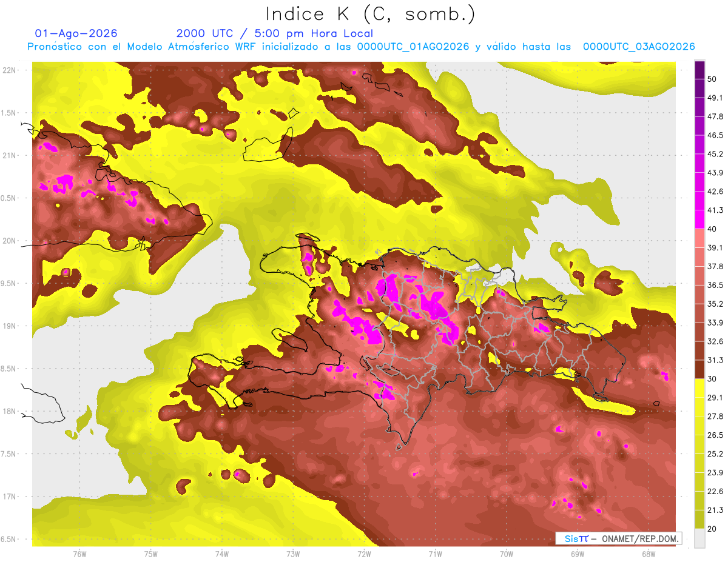Image resolution: width=728 pixels, height=562 pixels.
Task: Click the latitude label '19N'
Action: click(x=9, y=326)
